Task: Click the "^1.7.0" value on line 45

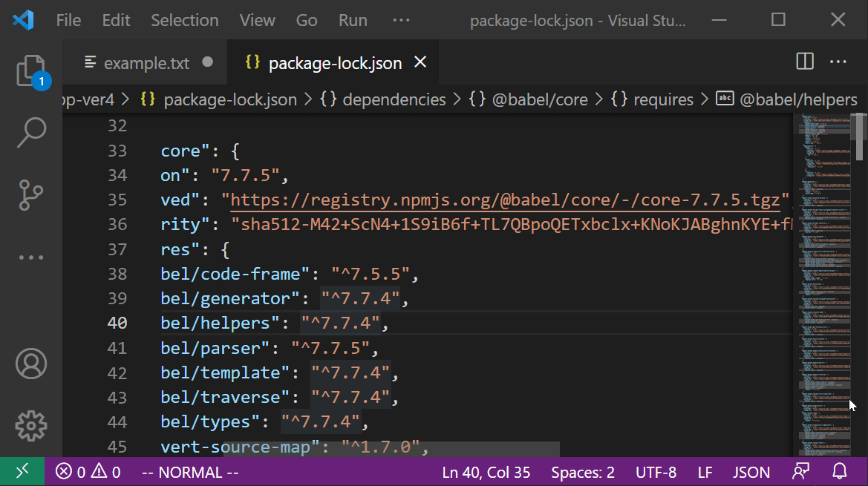Action: (x=379, y=446)
